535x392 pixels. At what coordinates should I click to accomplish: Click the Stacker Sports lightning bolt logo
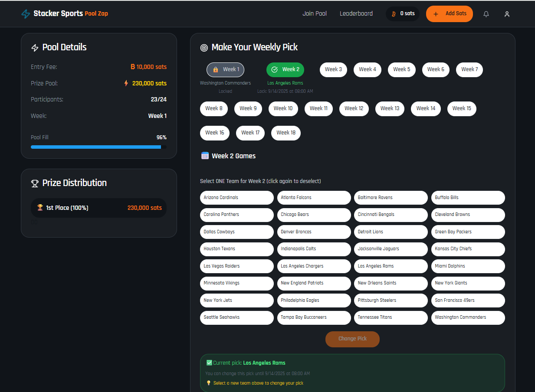click(x=26, y=14)
